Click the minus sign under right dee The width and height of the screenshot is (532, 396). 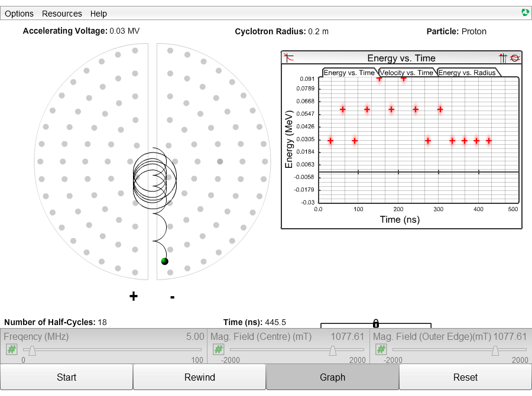point(173,297)
